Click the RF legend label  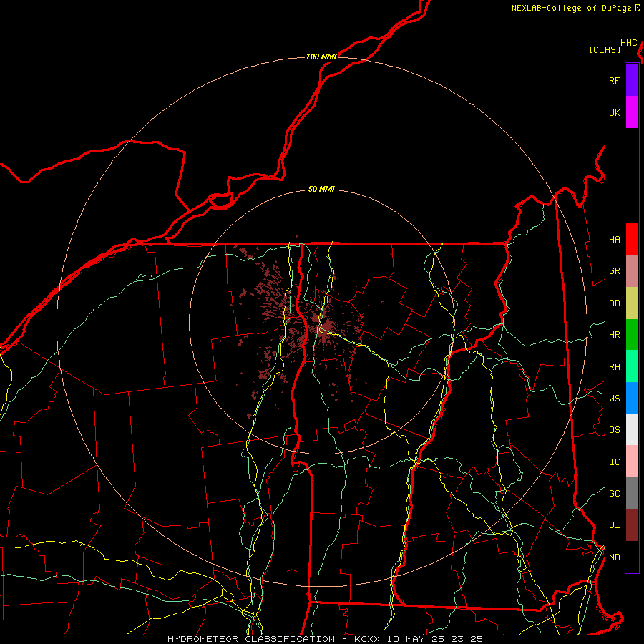pos(614,81)
